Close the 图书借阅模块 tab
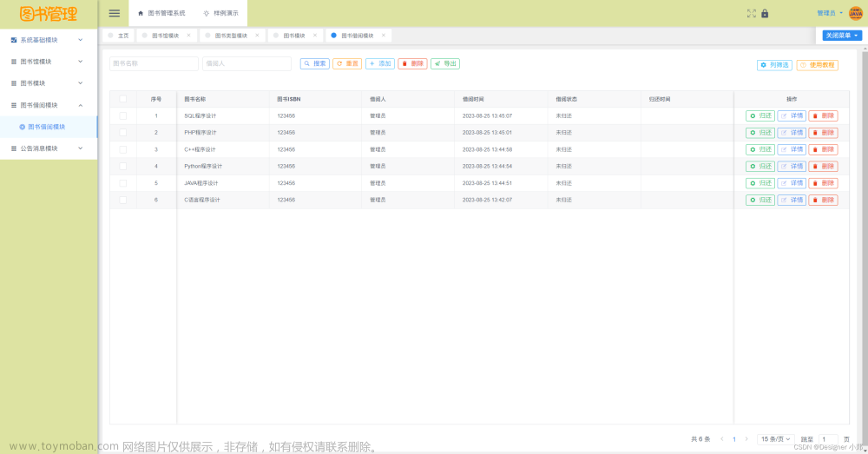 (x=383, y=36)
